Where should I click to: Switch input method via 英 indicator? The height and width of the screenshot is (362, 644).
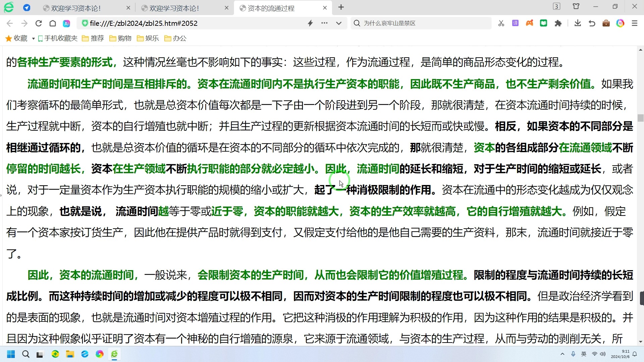point(584,354)
